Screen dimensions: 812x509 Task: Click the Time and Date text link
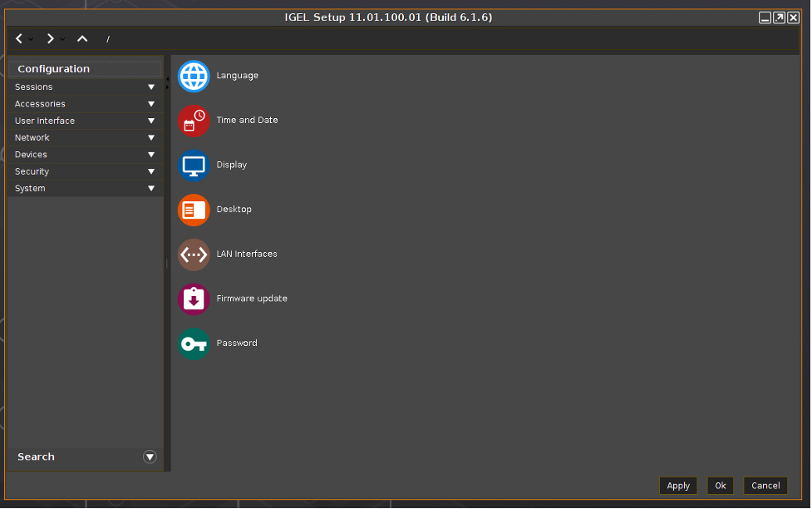click(x=247, y=121)
